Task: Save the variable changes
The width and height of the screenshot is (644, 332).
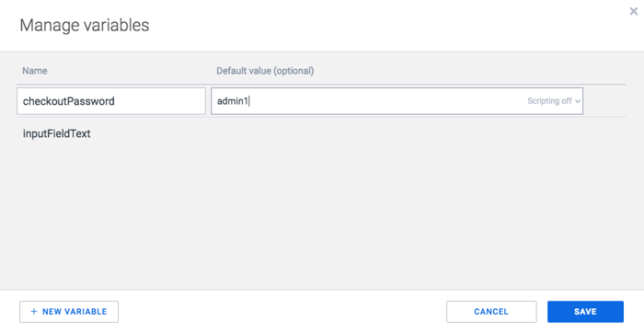Action: (x=585, y=312)
